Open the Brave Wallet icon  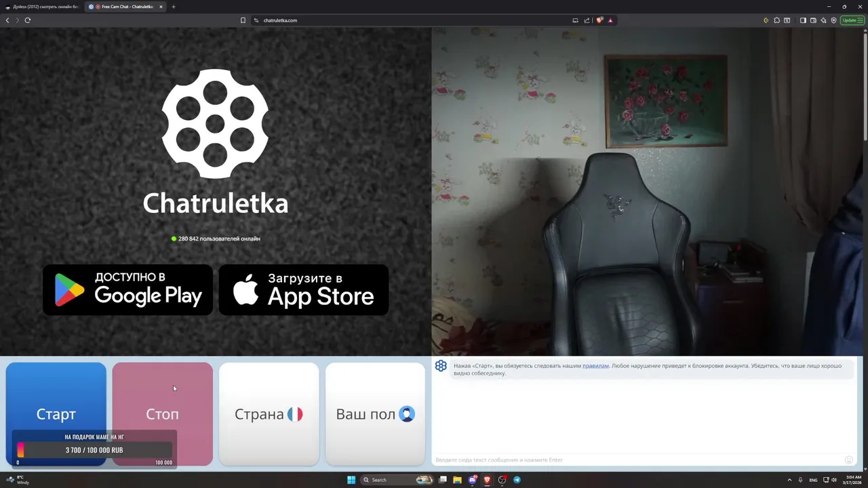click(813, 20)
